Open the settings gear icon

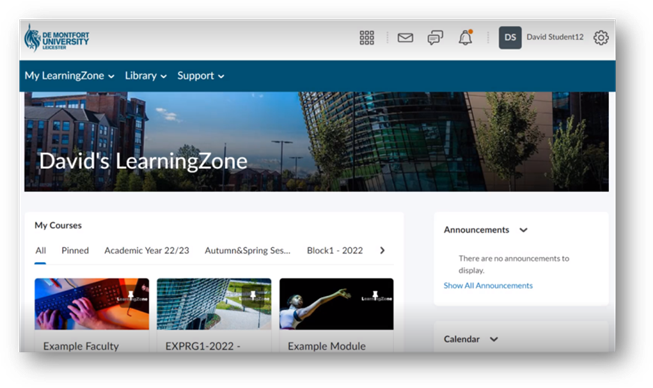point(601,37)
